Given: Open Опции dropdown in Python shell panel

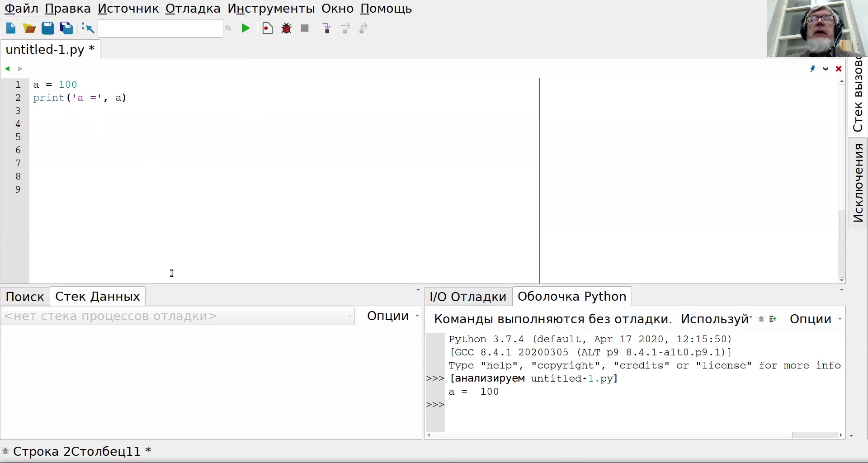Looking at the screenshot, I should tap(815, 319).
